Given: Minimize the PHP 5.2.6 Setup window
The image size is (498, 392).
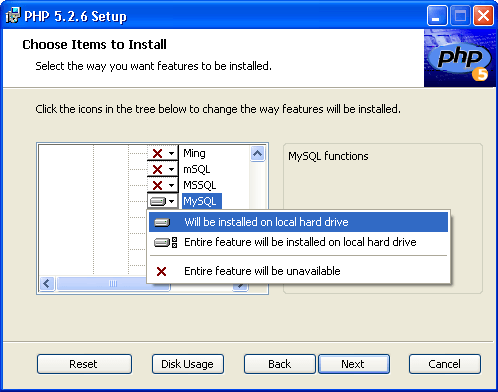Looking at the screenshot, I should coord(437,16).
